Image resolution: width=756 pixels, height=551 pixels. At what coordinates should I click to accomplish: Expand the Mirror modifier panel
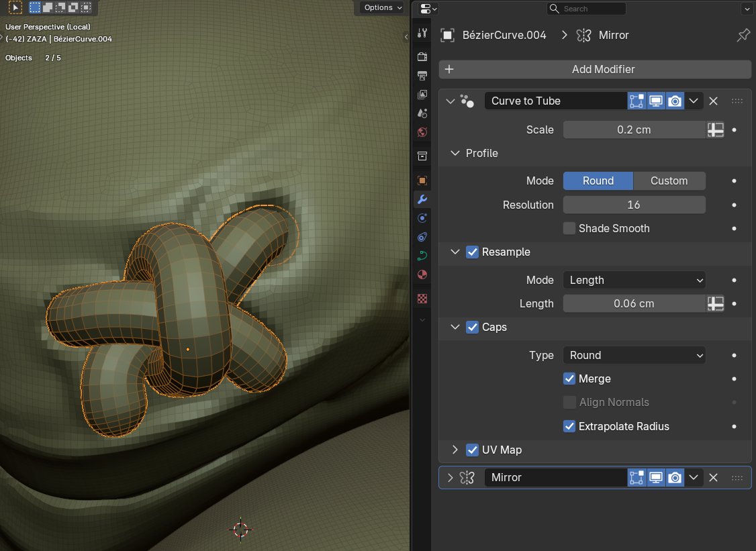pyautogui.click(x=451, y=478)
